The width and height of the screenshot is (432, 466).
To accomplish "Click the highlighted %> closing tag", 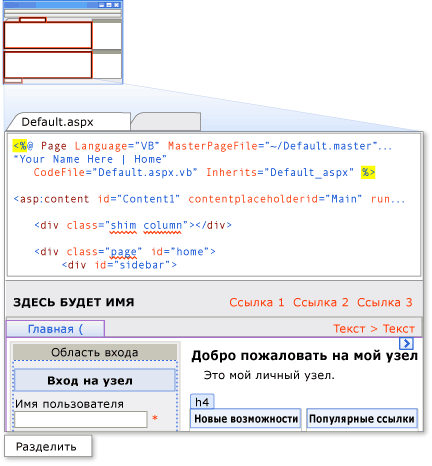I will (368, 172).
